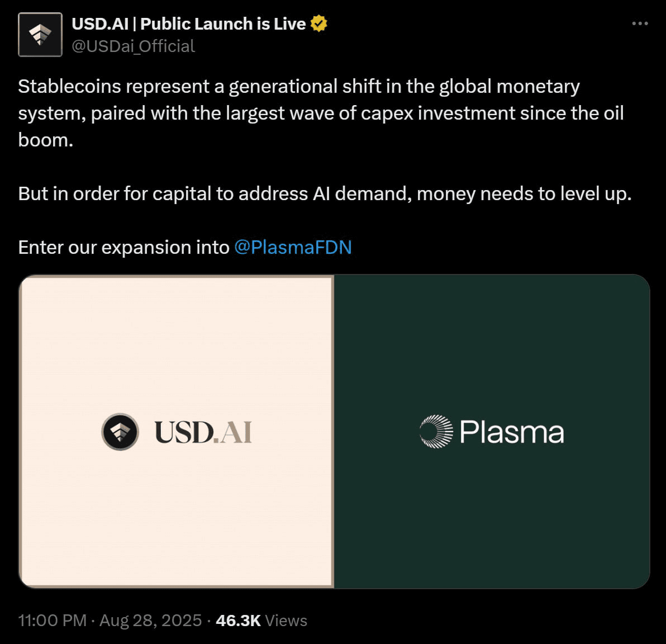Click the 11:00 PM timestamp
The image size is (666, 644).
53,620
